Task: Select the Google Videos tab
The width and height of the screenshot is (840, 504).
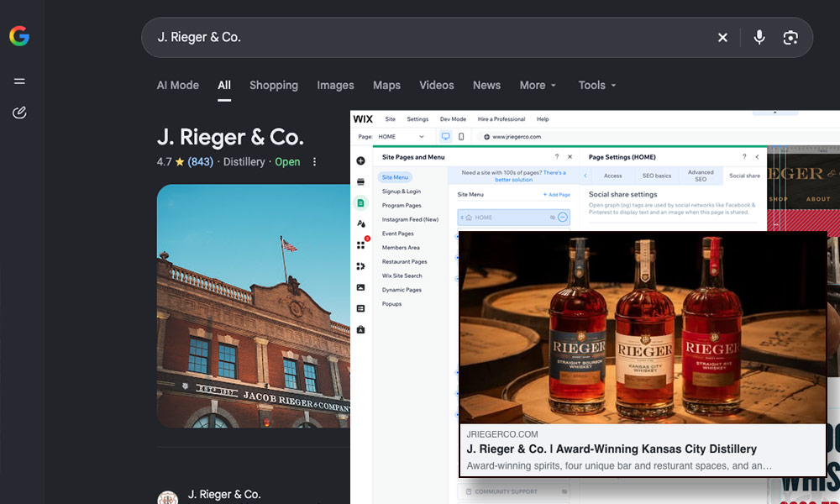Action: pos(437,85)
